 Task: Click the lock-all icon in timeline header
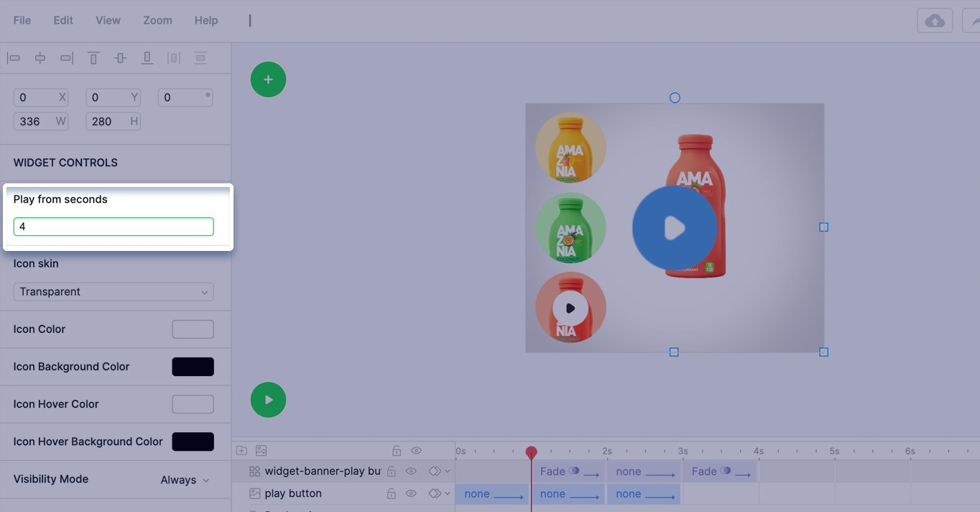pos(397,451)
